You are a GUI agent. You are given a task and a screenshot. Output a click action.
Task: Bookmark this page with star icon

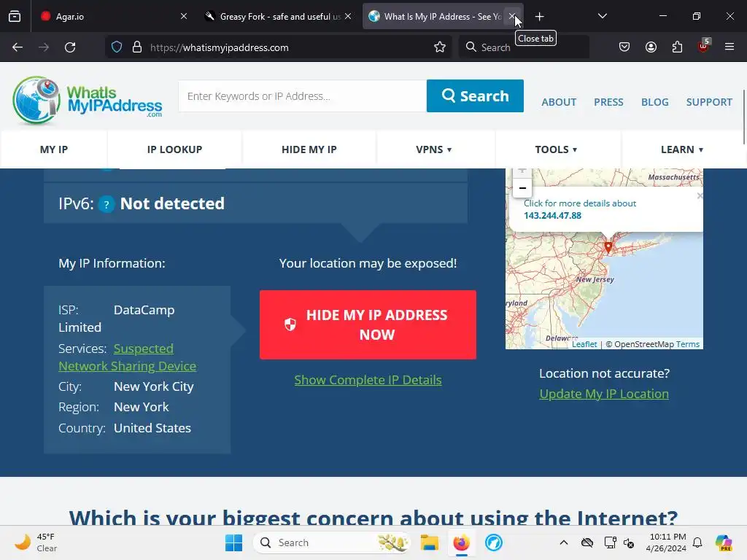(x=440, y=47)
